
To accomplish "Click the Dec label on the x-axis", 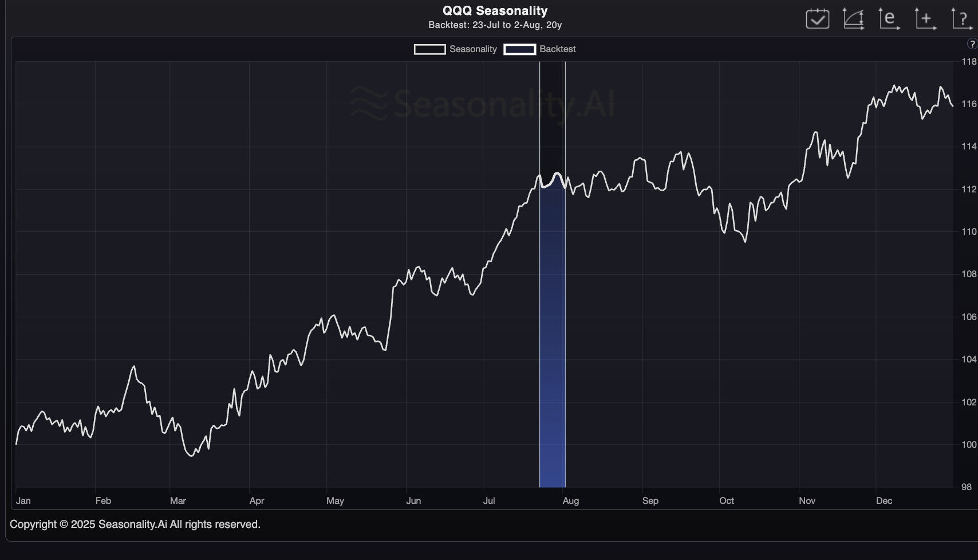I will 884,501.
